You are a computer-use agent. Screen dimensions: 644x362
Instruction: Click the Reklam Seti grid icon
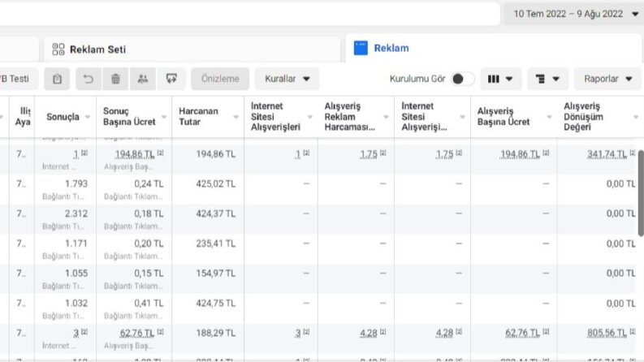(x=58, y=50)
